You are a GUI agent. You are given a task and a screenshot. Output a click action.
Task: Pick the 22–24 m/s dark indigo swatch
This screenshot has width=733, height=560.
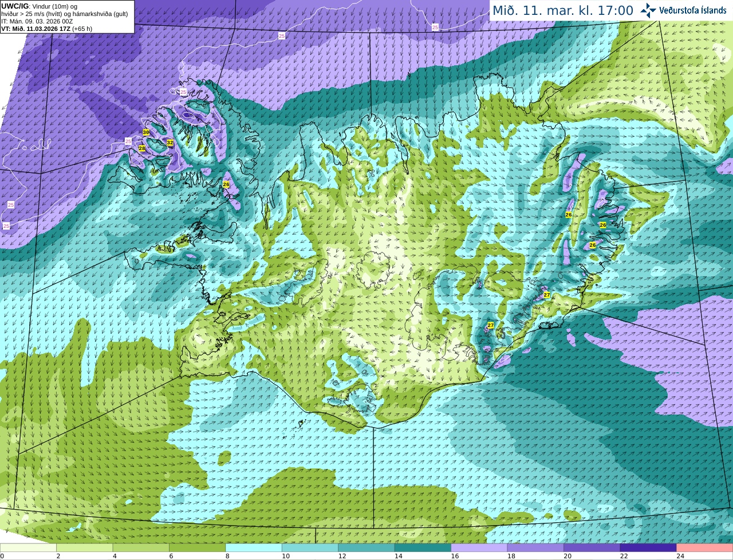(x=648, y=548)
